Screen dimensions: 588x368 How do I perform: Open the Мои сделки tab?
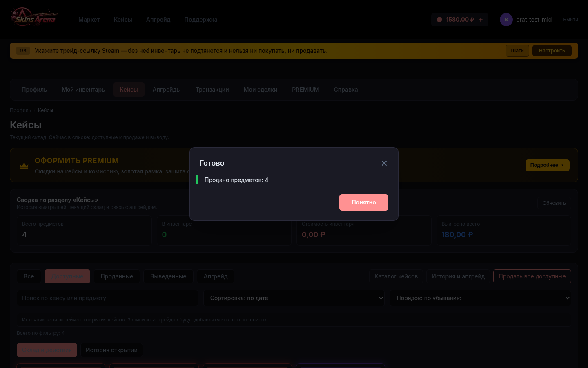coord(261,90)
